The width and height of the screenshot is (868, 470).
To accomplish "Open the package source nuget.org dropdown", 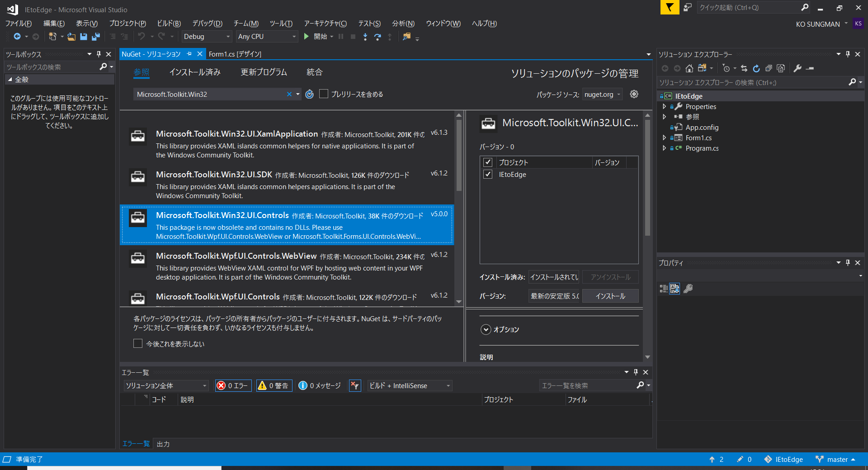I will point(602,94).
